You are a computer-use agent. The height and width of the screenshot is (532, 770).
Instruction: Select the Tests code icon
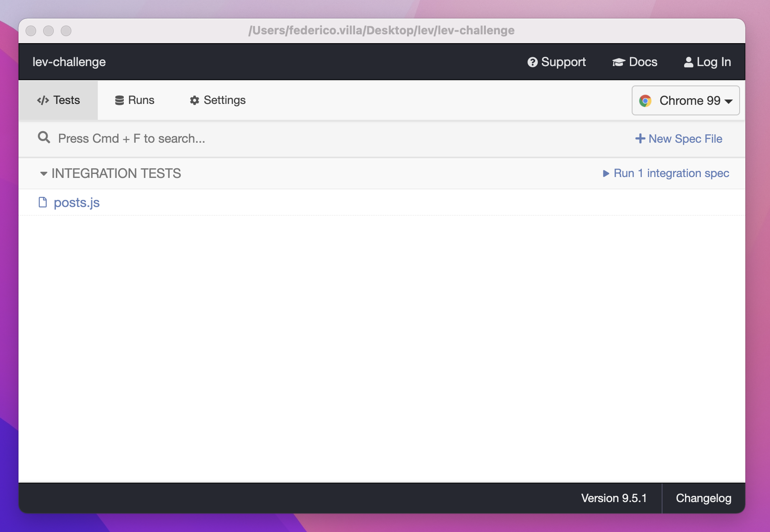(43, 100)
